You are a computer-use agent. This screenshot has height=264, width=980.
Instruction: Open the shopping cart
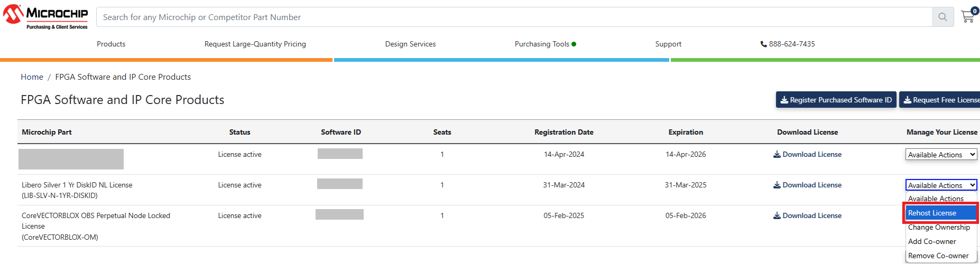pyautogui.click(x=968, y=16)
